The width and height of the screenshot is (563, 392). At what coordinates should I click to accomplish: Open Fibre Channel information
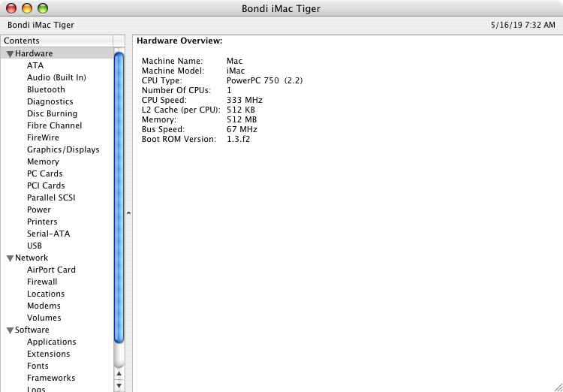(x=54, y=125)
